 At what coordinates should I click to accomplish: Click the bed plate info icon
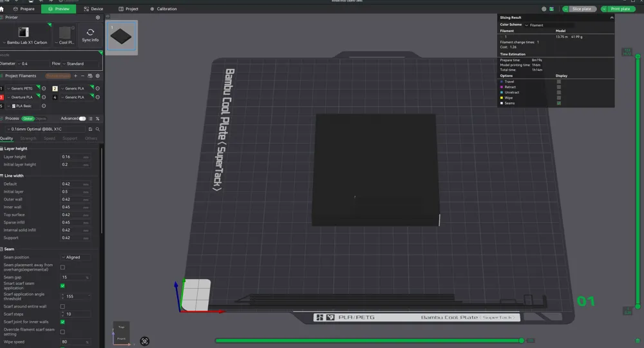(73, 28)
